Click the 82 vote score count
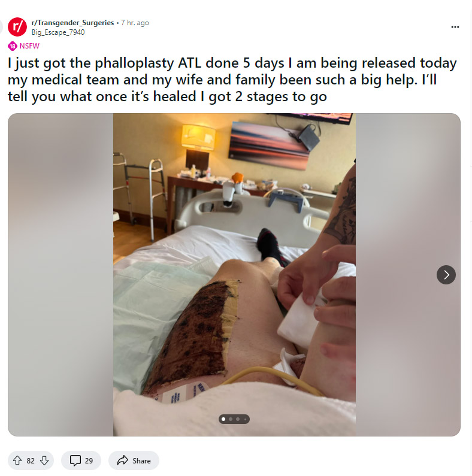 pos(31,461)
